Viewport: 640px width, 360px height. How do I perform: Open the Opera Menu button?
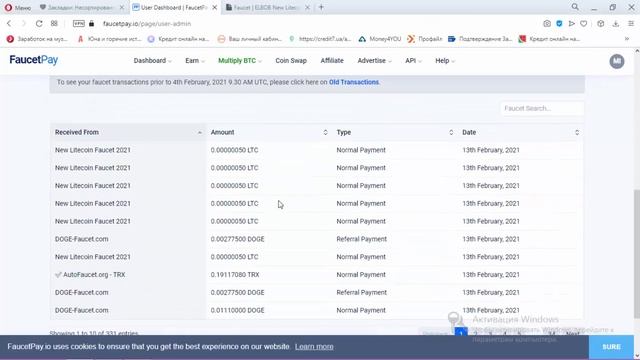click(18, 7)
